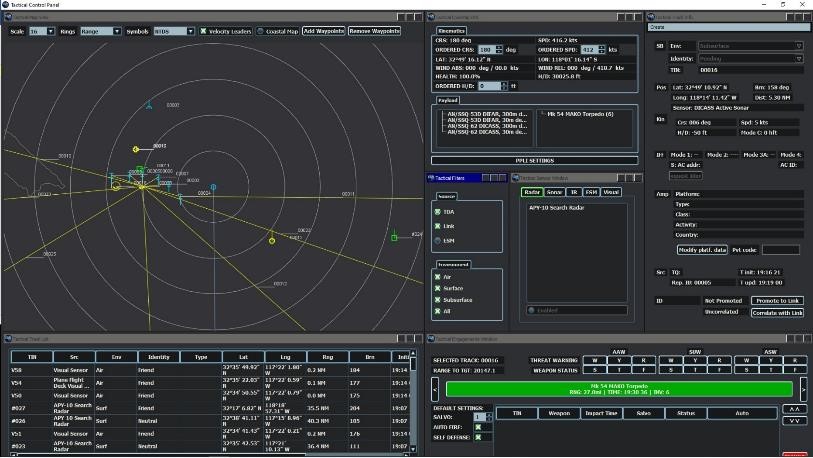813x458 pixels.
Task: Select Mk 54 MAKO Torpedo (6) payload item
Action: 580,114
